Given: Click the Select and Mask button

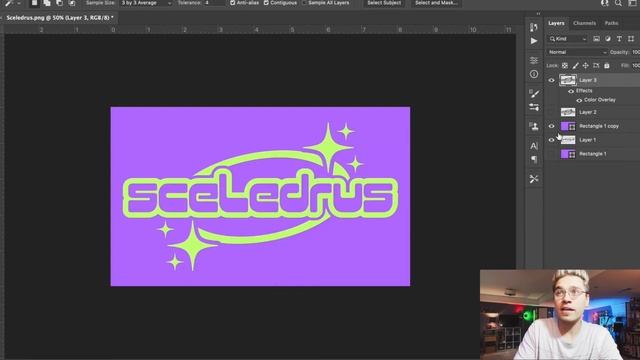Looking at the screenshot, I should (x=436, y=3).
